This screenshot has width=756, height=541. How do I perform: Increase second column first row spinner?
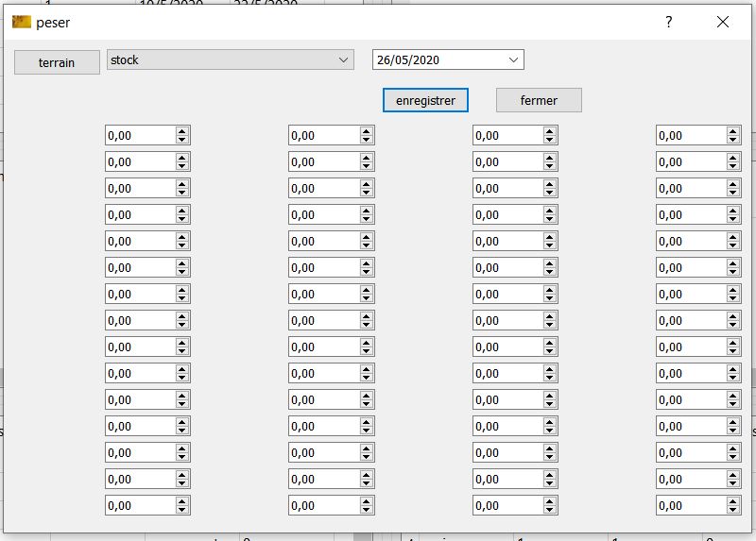[x=367, y=131]
